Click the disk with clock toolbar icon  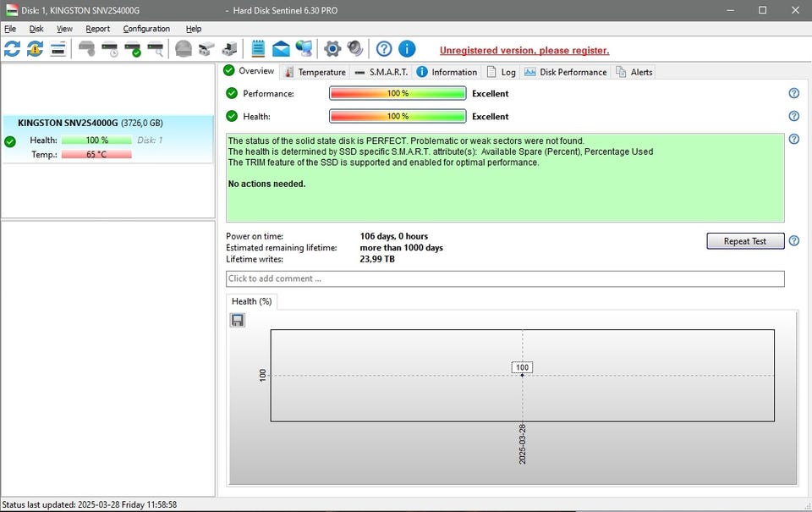(x=109, y=49)
